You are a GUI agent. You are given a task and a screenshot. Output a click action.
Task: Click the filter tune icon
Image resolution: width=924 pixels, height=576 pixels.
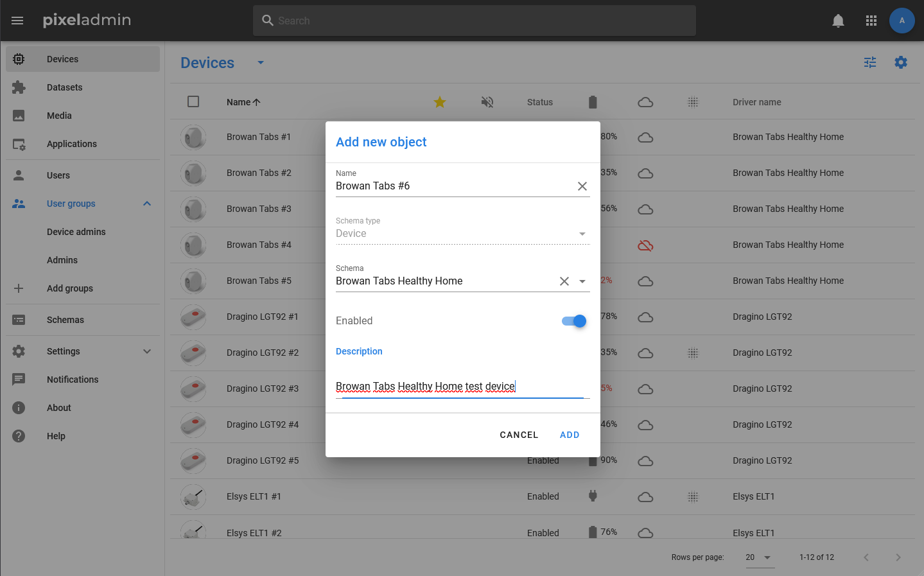tap(870, 62)
